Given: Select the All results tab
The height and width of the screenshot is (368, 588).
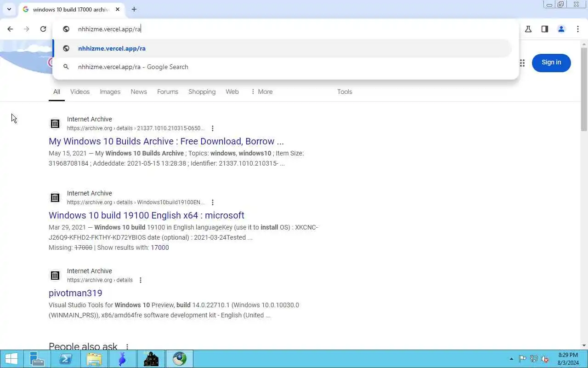Looking at the screenshot, I should click(x=57, y=92).
